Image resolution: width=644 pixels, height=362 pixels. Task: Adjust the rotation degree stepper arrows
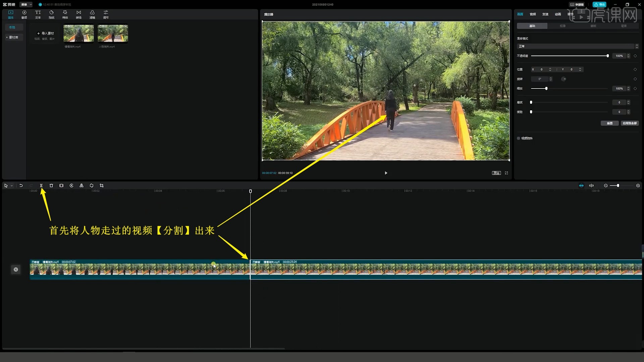coord(551,79)
